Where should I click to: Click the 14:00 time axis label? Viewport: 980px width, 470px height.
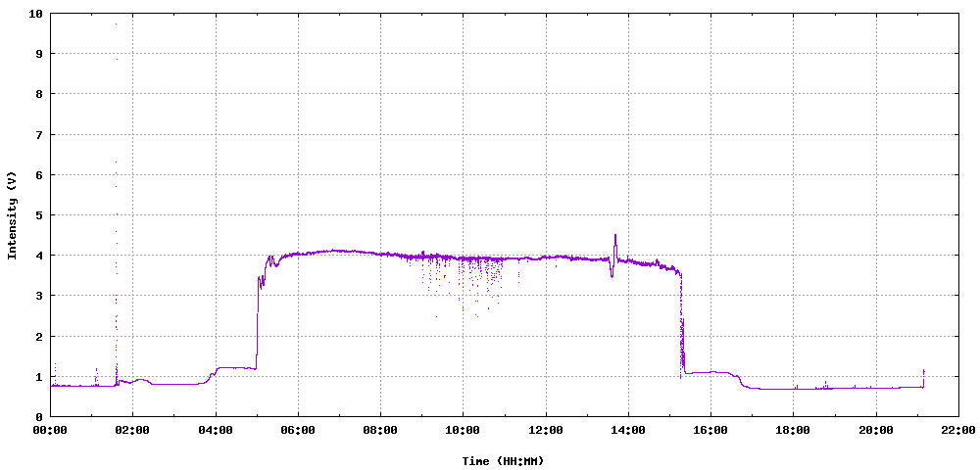[628, 430]
